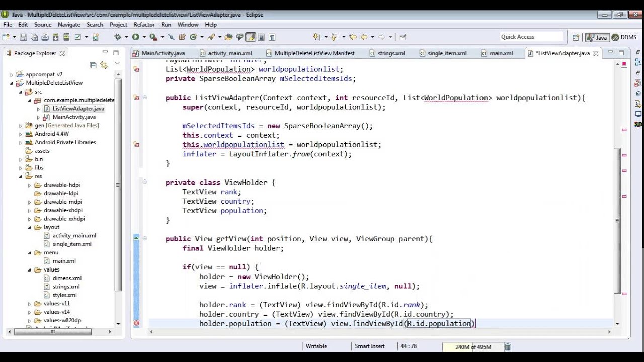Image resolution: width=644 pixels, height=362 pixels.
Task: Open the Package Explorer view menu arrow
Action: click(117, 63)
